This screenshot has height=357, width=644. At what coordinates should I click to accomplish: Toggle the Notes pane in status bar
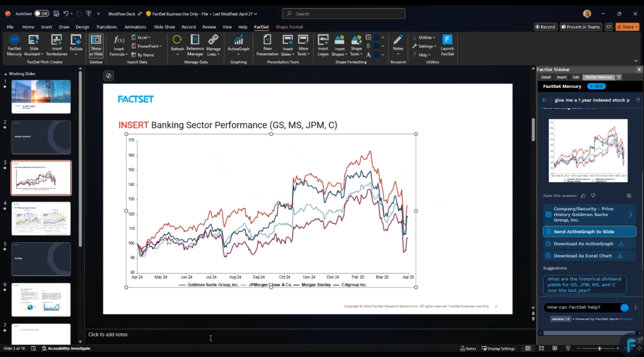coord(468,348)
